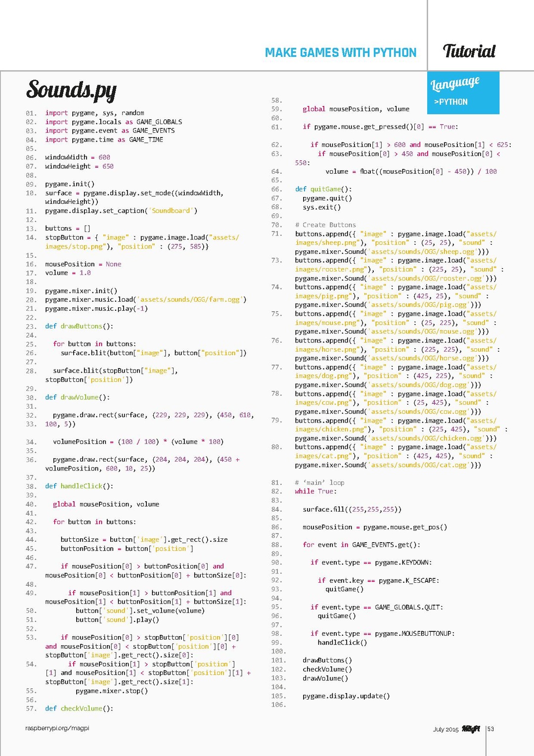Screen dimensions: 534x756
Task: Click page number 53 in the footer
Action: click(490, 729)
